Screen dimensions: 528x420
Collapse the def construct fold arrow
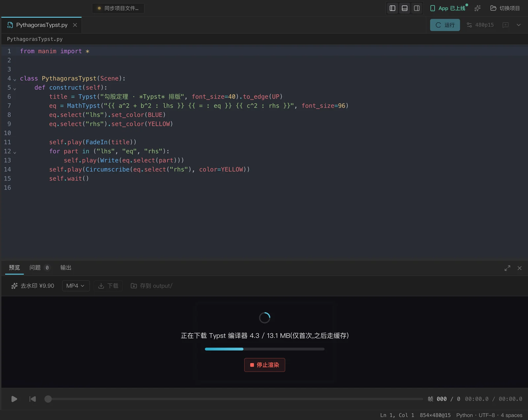pos(15,89)
